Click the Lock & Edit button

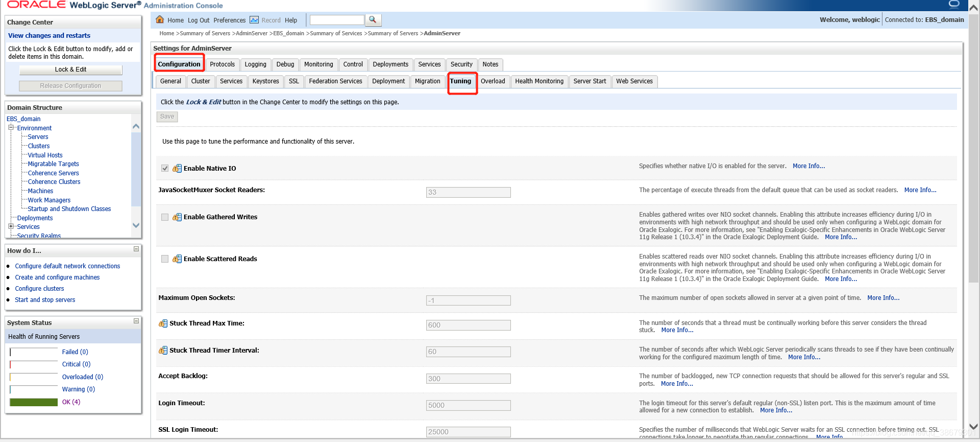(71, 69)
